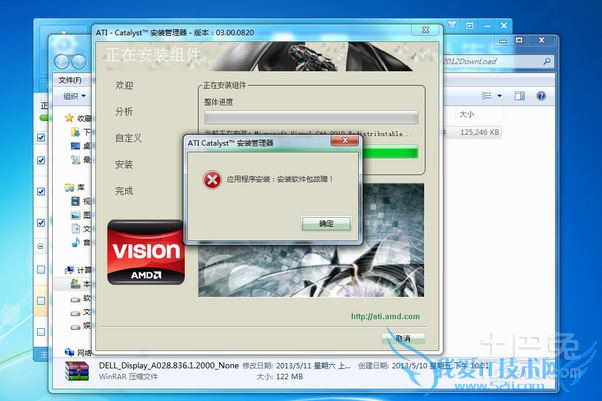This screenshot has width=602, height=401.
Task: Open the Documents library icon
Action: click(75, 229)
